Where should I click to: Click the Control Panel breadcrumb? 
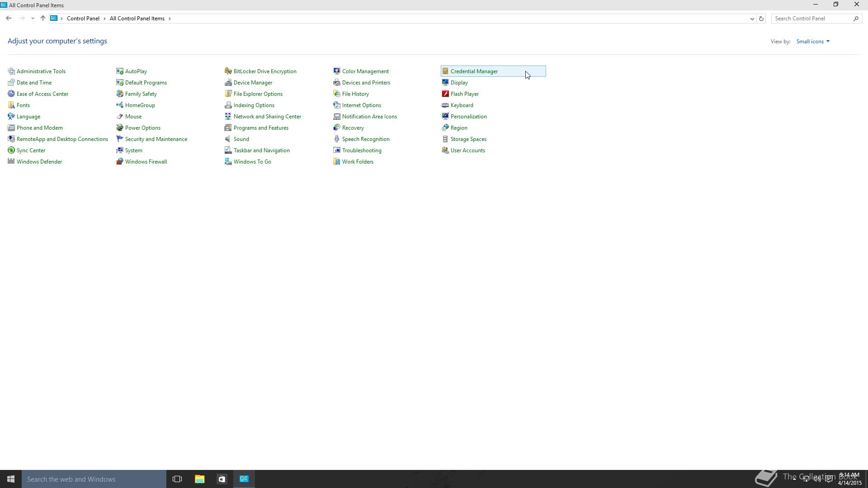pos(83,19)
